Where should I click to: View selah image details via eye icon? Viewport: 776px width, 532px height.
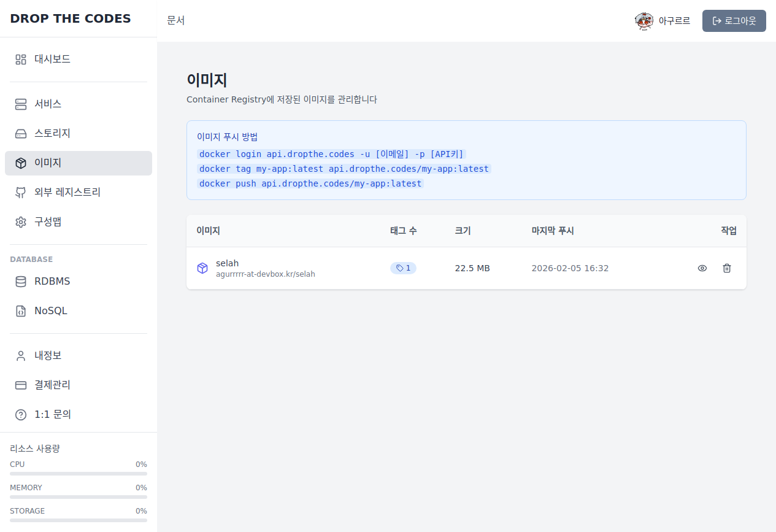click(x=702, y=268)
